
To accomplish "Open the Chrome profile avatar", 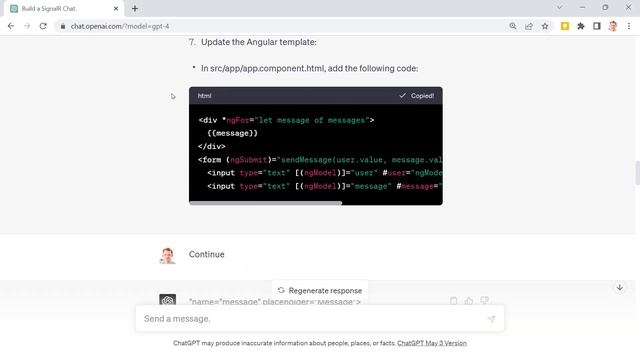I will tap(613, 26).
